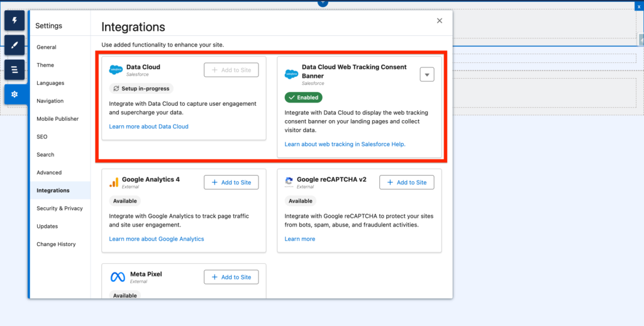
Task: Add Google reCAPTCHA v2 to site
Action: coord(406,183)
